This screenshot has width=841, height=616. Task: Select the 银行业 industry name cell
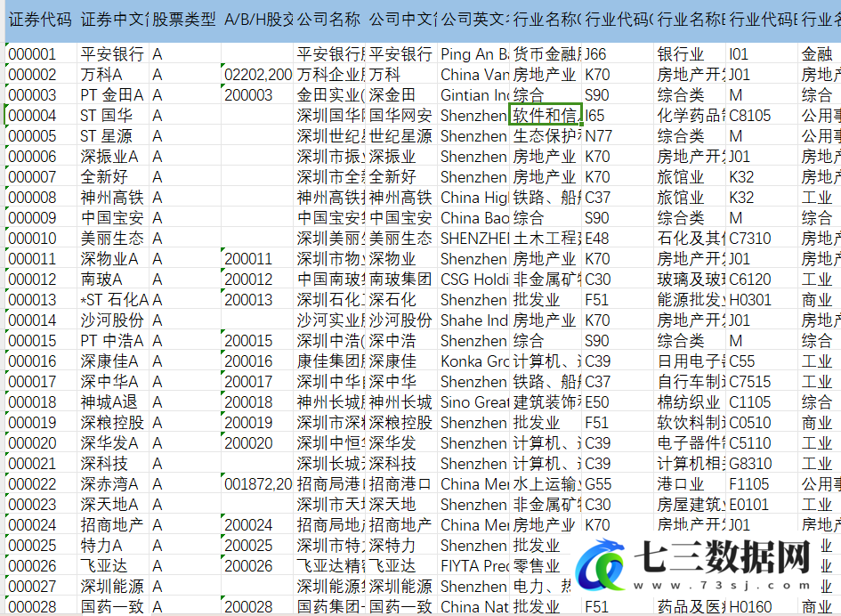tap(689, 54)
